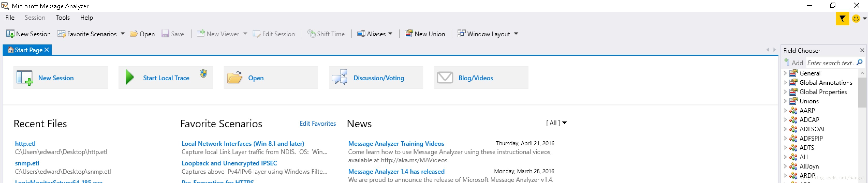Click the Start Local Trace tile
The image size is (868, 183).
click(x=166, y=78)
